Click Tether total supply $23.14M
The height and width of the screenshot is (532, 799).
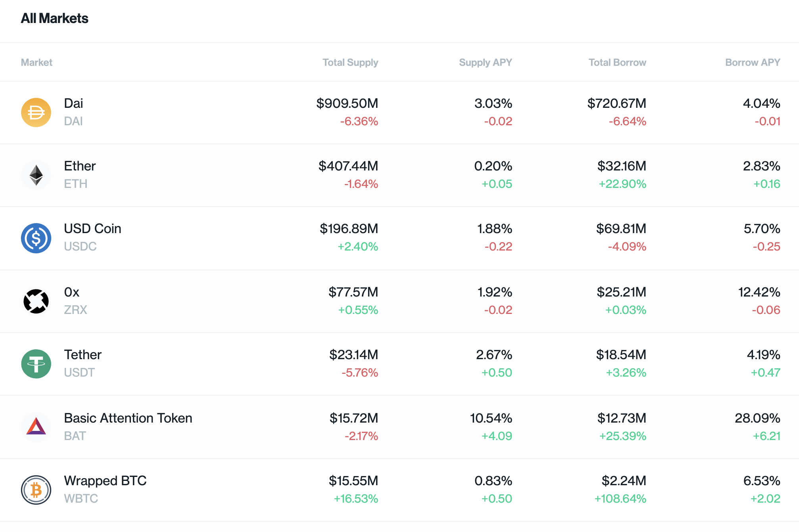[x=354, y=355]
